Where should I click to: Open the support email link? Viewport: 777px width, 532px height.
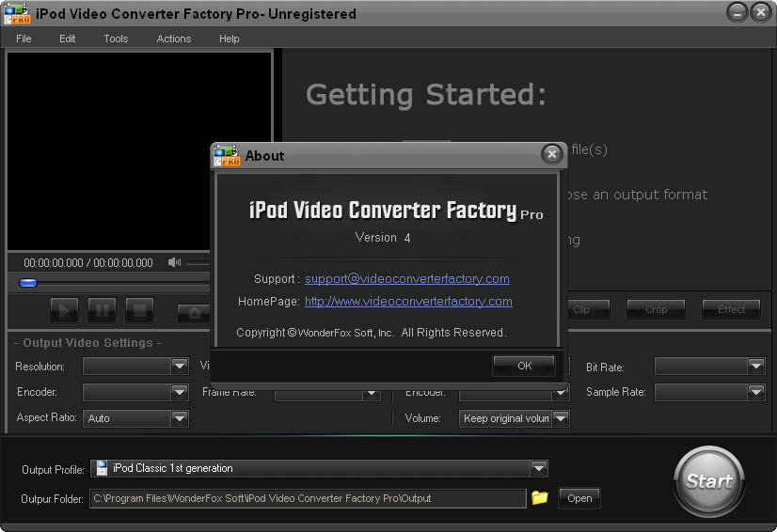coord(406,279)
